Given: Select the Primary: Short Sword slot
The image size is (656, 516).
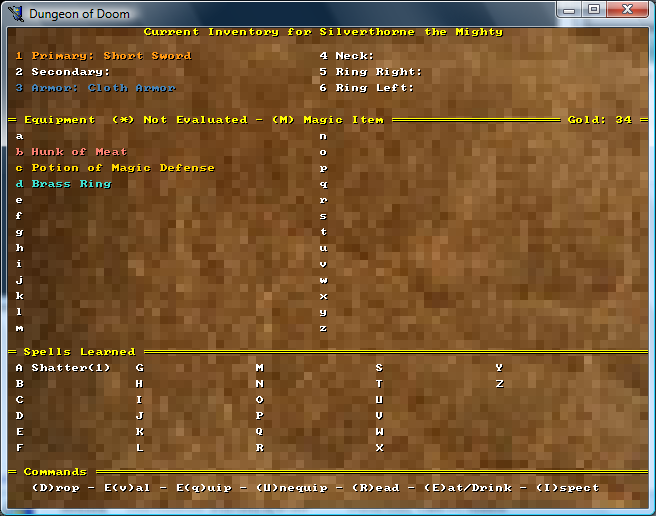Looking at the screenshot, I should pos(102,56).
